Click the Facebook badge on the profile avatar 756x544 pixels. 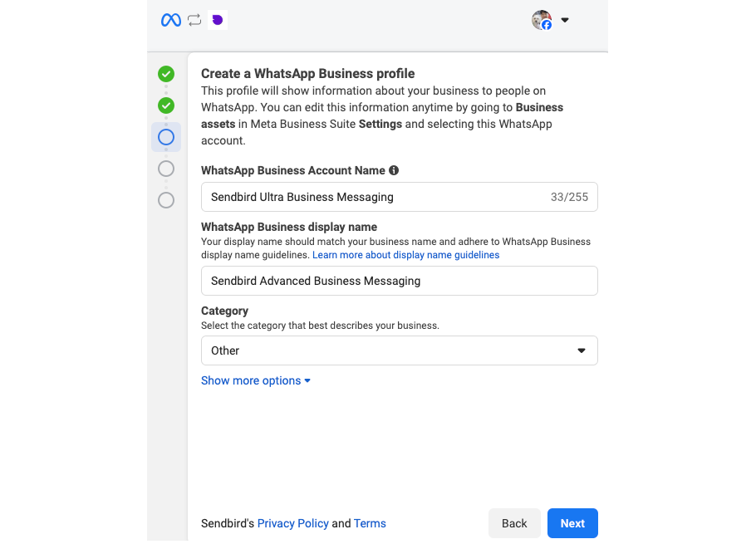click(x=548, y=25)
